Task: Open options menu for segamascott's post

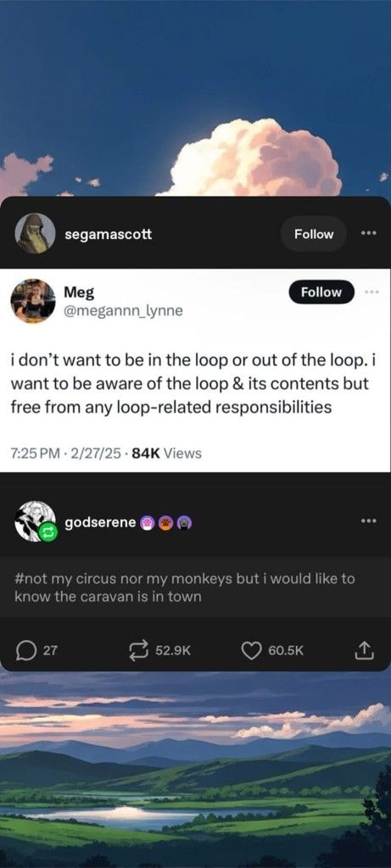Action: pyautogui.click(x=368, y=233)
